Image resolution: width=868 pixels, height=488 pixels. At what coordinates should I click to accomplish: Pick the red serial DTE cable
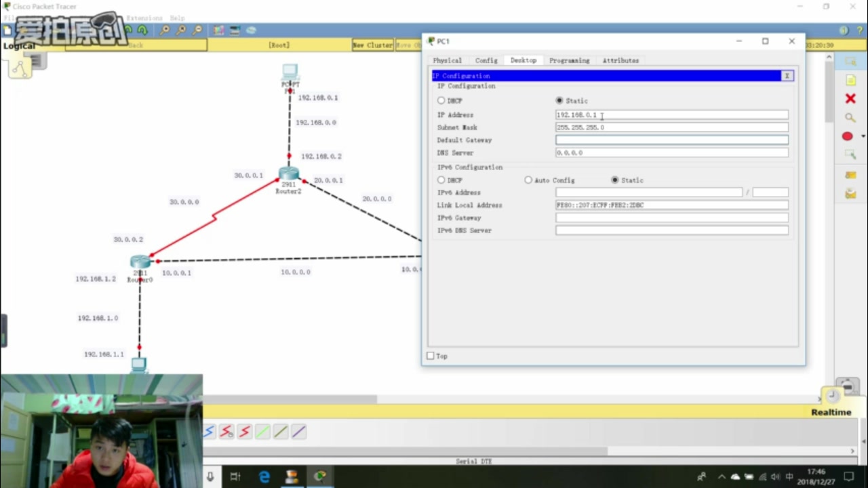click(x=244, y=431)
